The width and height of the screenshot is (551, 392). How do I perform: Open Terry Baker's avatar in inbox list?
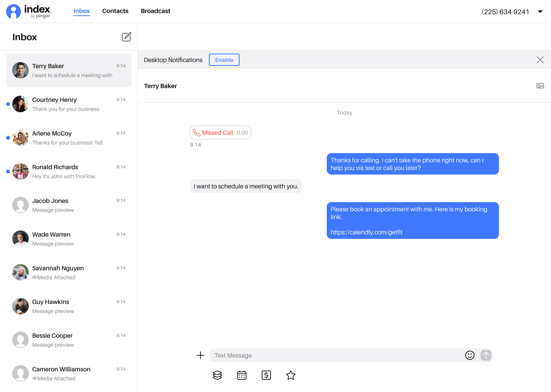(x=21, y=70)
